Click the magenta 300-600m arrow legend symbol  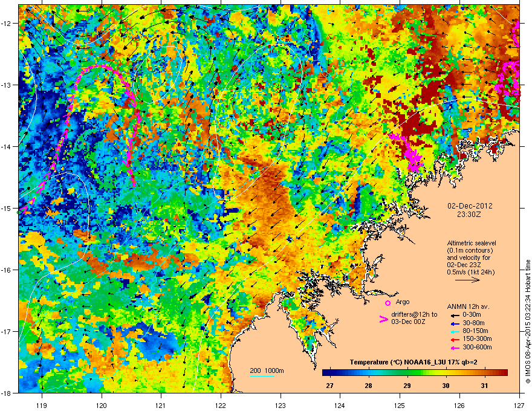pos(455,348)
